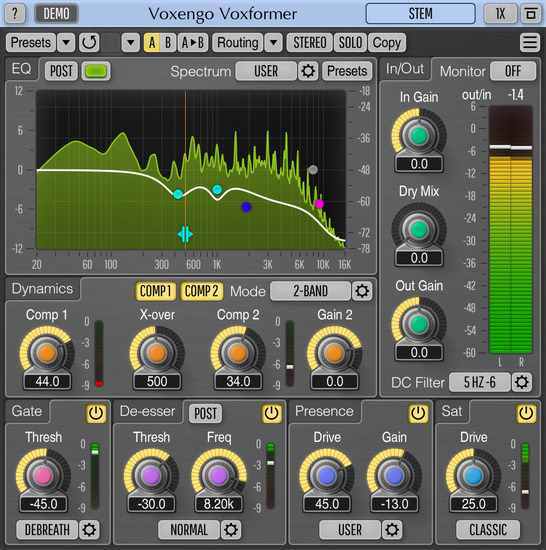Toggle the Gate power button
Screen dimensions: 546x550
click(96, 413)
